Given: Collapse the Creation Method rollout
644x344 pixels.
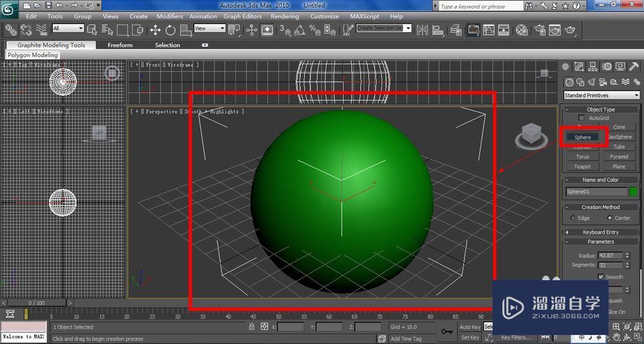Looking at the screenshot, I should (601, 207).
